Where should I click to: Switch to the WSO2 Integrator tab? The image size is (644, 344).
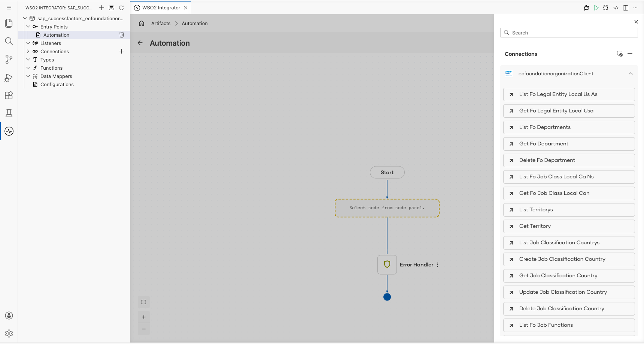click(x=161, y=7)
